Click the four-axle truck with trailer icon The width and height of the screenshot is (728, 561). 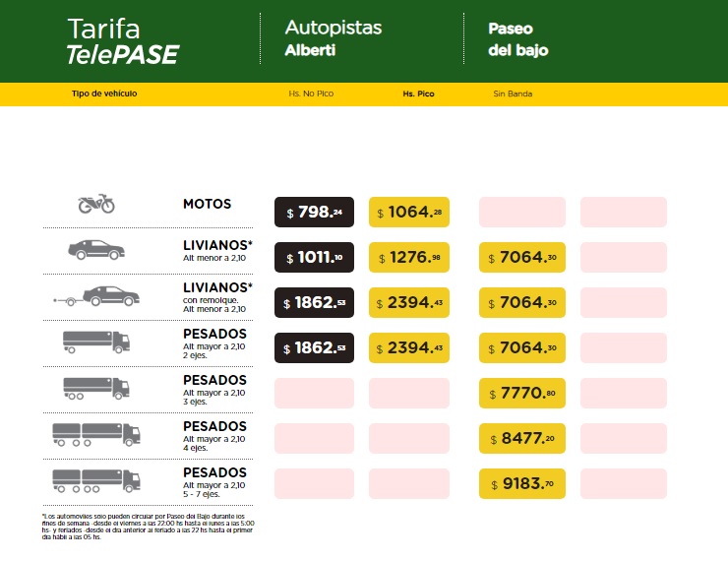[95, 433]
